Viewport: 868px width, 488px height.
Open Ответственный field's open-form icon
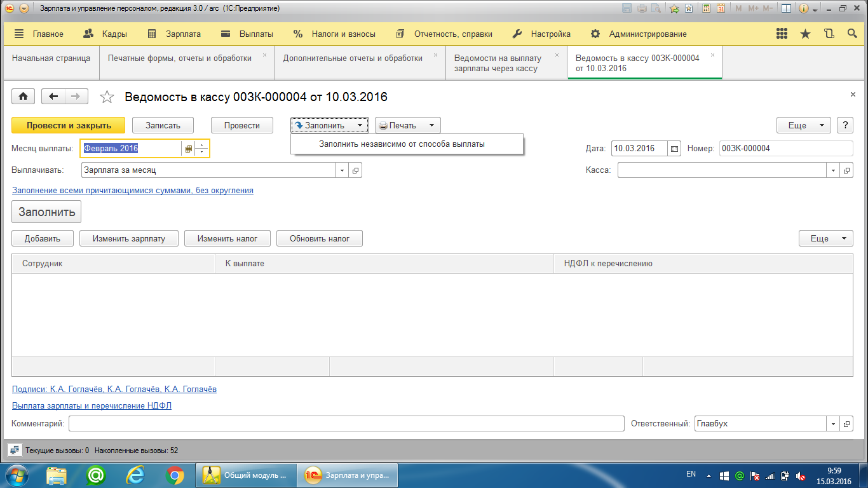847,424
